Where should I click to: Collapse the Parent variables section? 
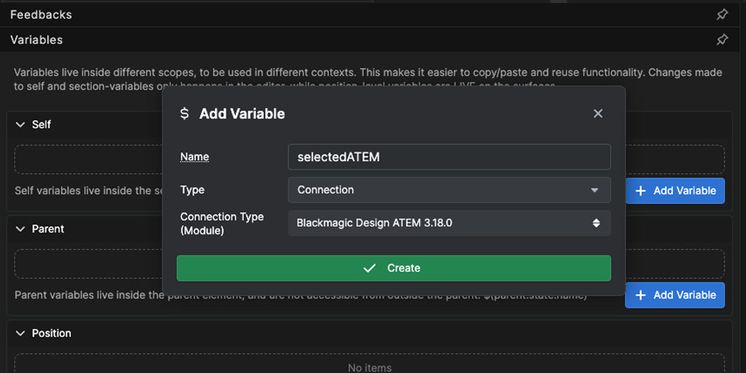click(x=20, y=229)
